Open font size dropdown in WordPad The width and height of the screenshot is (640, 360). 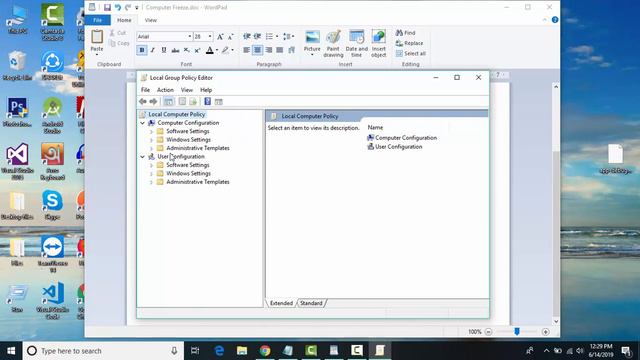pos(210,37)
